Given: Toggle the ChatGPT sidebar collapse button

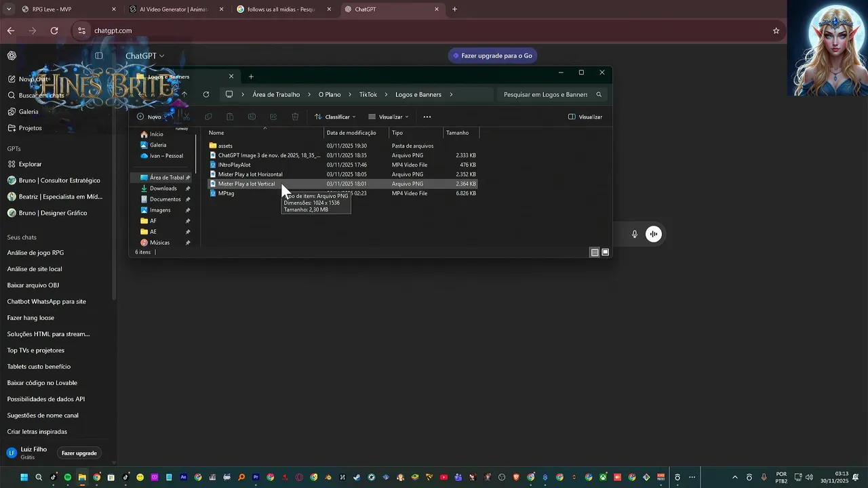Looking at the screenshot, I should pos(99,56).
